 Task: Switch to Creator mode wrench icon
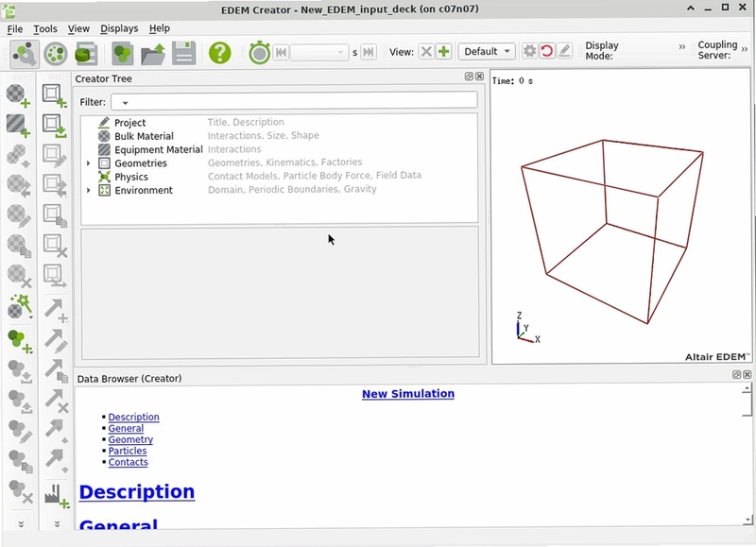click(25, 54)
